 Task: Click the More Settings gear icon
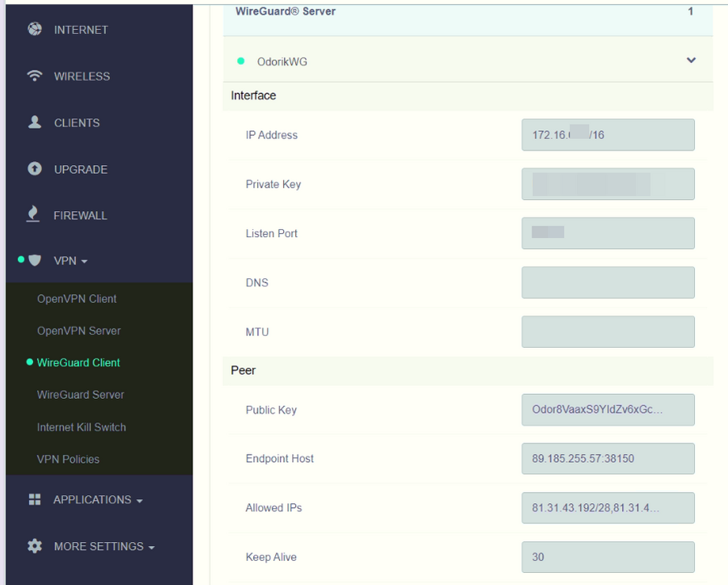pyautogui.click(x=34, y=546)
